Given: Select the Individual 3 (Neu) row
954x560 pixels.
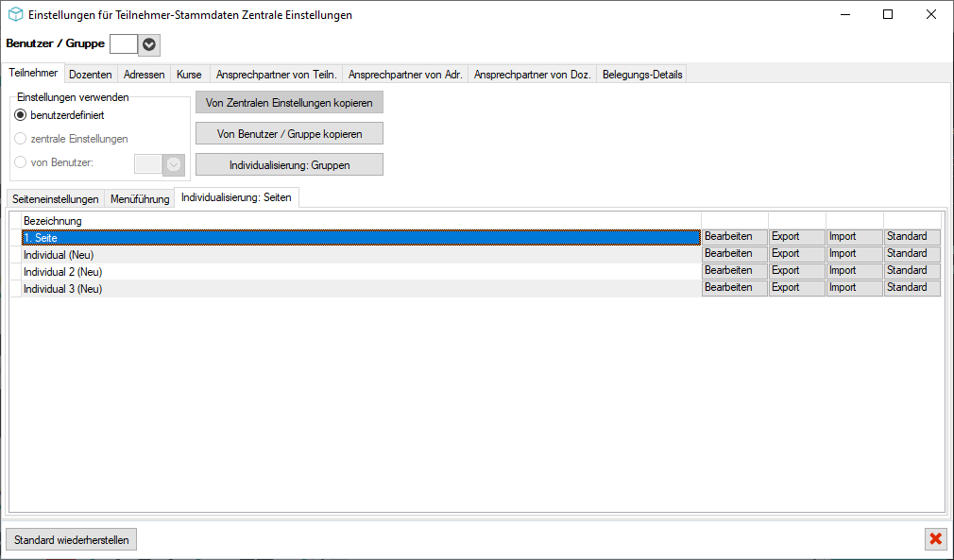Looking at the screenshot, I should [x=361, y=288].
